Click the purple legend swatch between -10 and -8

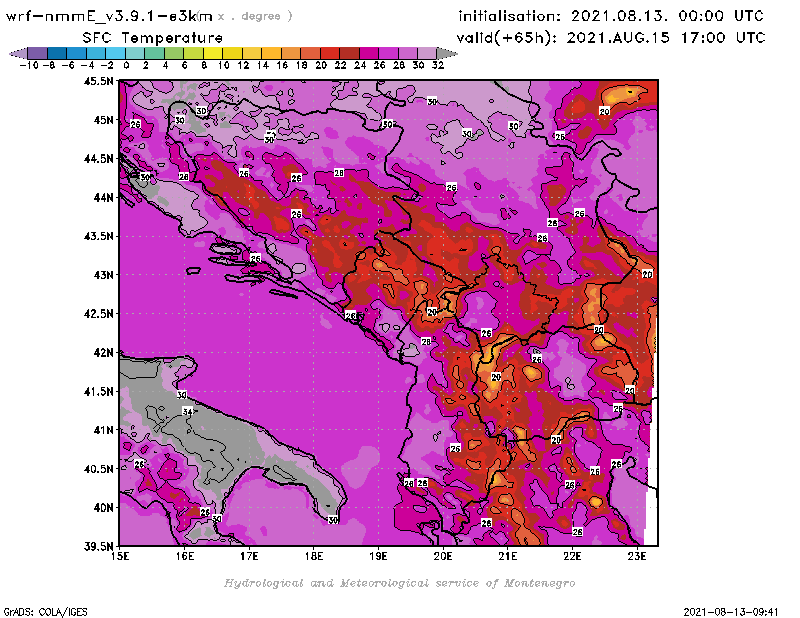point(38,53)
